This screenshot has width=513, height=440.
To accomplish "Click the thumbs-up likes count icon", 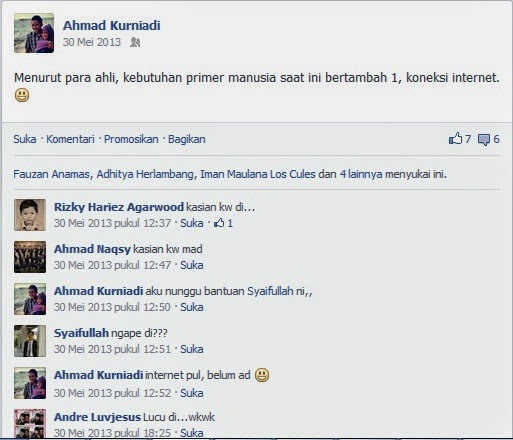I will click(455, 138).
